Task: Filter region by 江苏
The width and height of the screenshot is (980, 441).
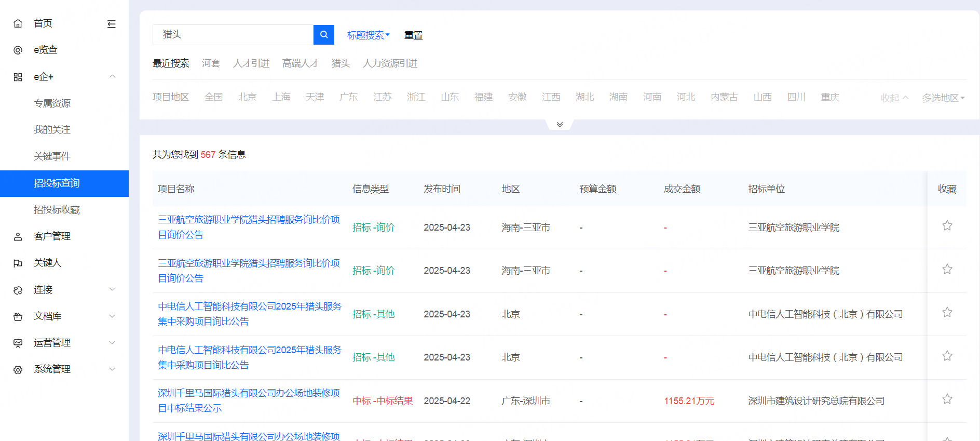Action: (383, 97)
